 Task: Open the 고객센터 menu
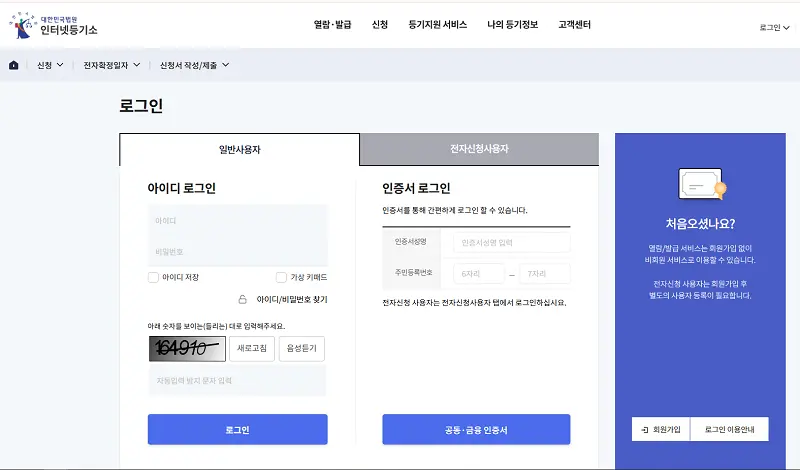click(x=574, y=24)
